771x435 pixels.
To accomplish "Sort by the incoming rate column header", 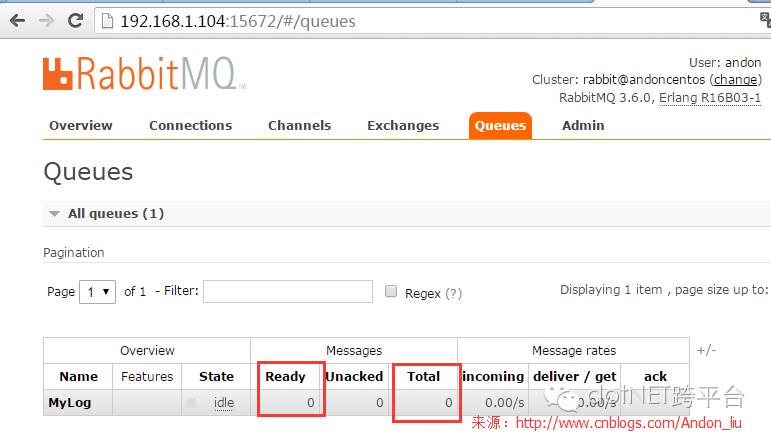I will coord(493,377).
